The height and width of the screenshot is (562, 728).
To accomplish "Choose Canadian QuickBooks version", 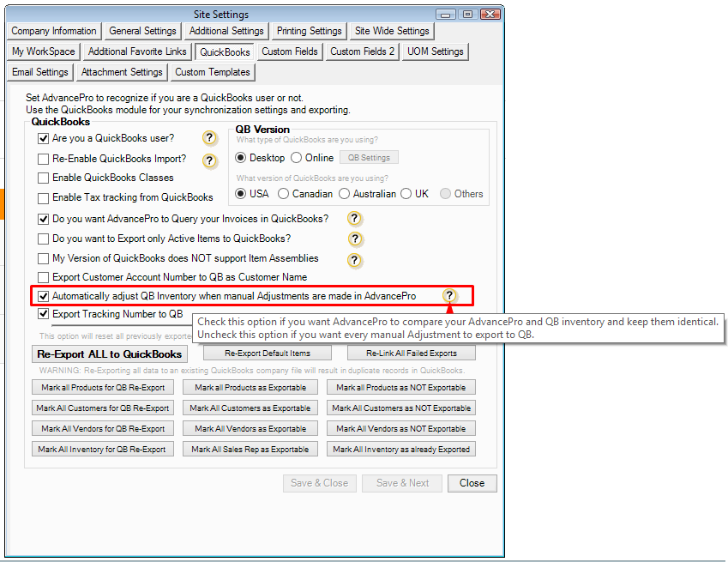I will (x=284, y=194).
